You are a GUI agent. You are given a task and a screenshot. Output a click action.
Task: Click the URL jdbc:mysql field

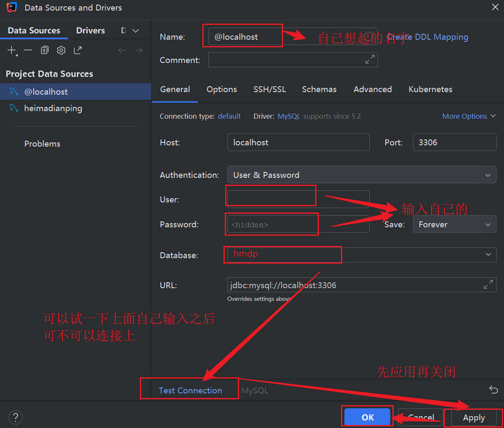(362, 285)
